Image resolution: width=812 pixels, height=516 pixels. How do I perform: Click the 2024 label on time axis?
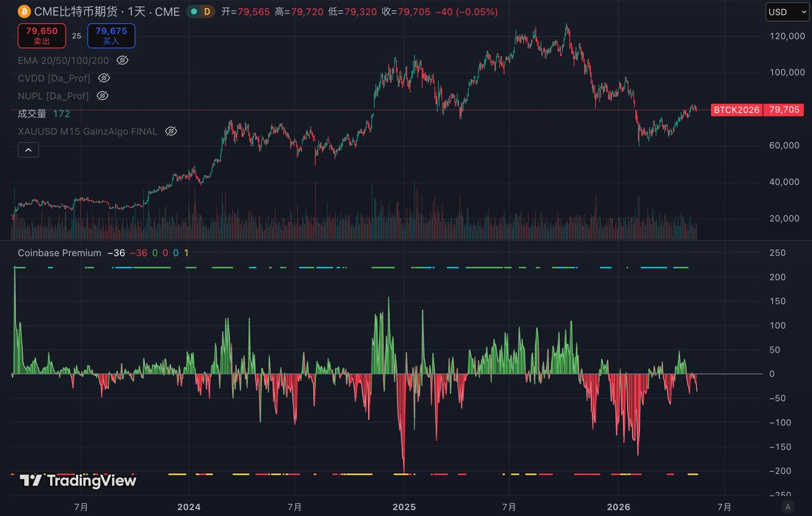click(x=189, y=506)
